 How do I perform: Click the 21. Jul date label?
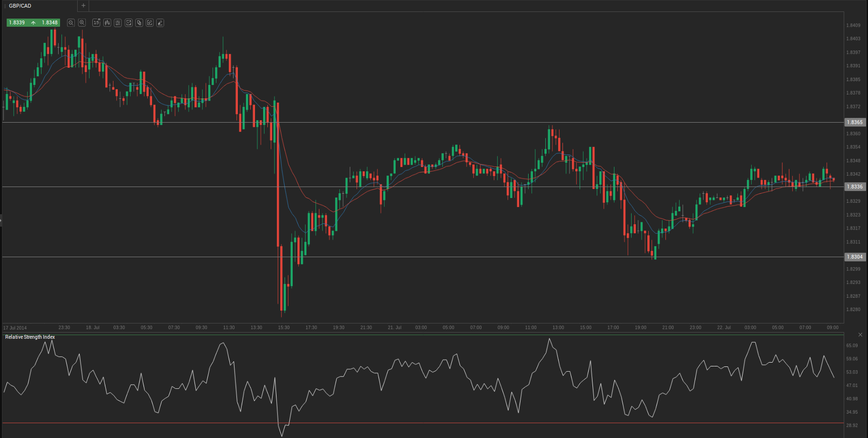395,327
